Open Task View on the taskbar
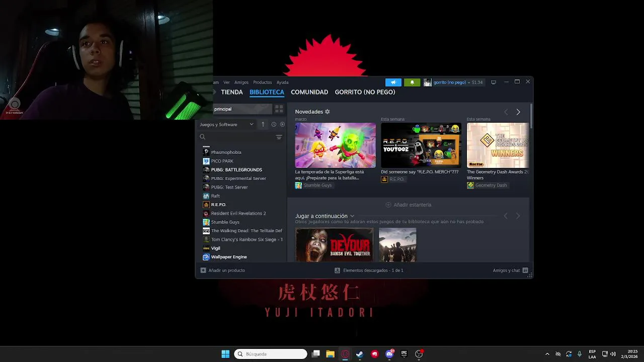 [x=315, y=354]
